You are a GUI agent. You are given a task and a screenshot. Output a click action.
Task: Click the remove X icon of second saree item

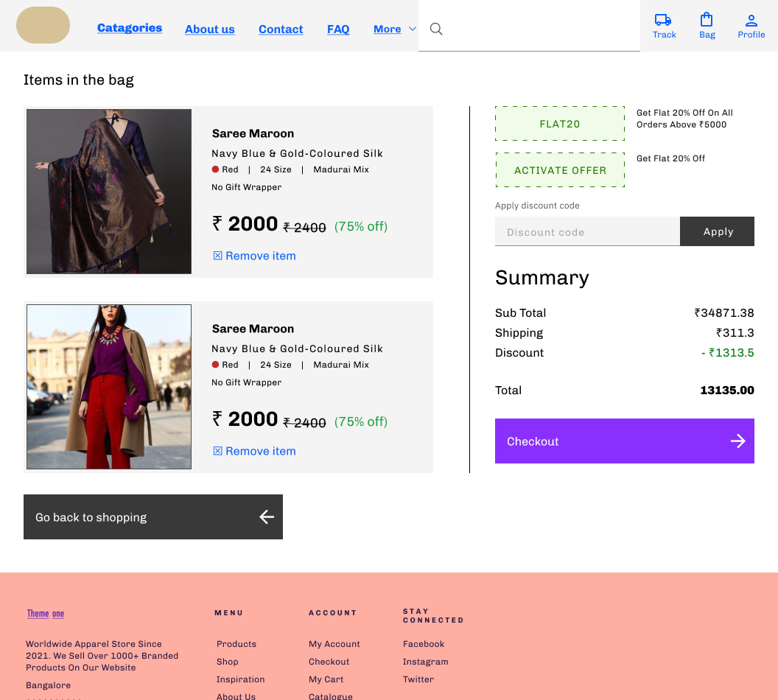click(x=217, y=451)
